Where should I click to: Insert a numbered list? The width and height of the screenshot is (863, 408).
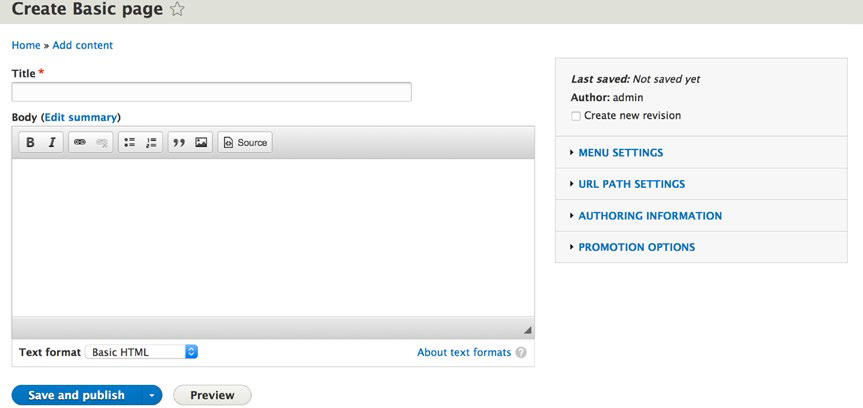pos(151,142)
